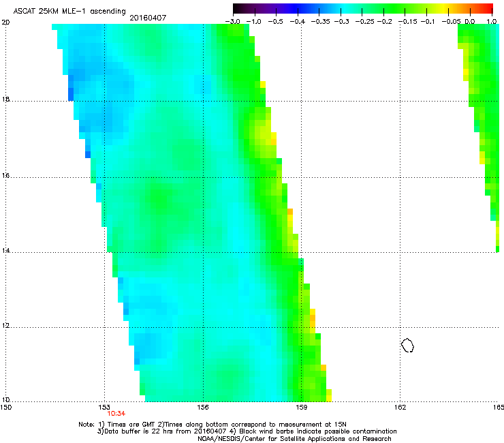
Task: Click the 'ASCAT 25KM MLE-1 ascending' title
Action: (69, 12)
